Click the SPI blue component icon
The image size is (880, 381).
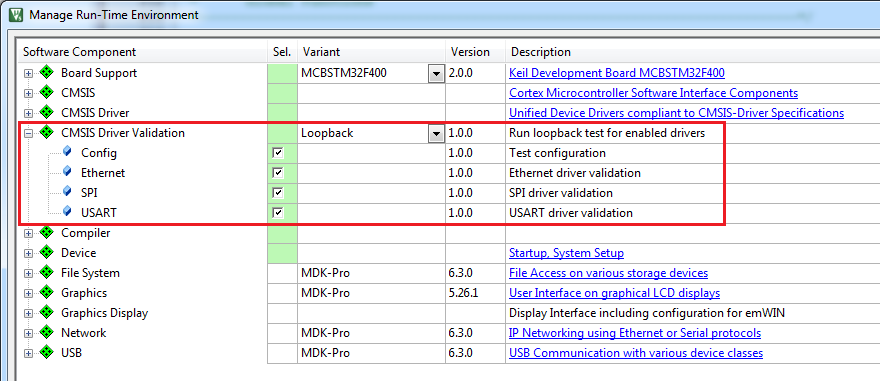(67, 192)
